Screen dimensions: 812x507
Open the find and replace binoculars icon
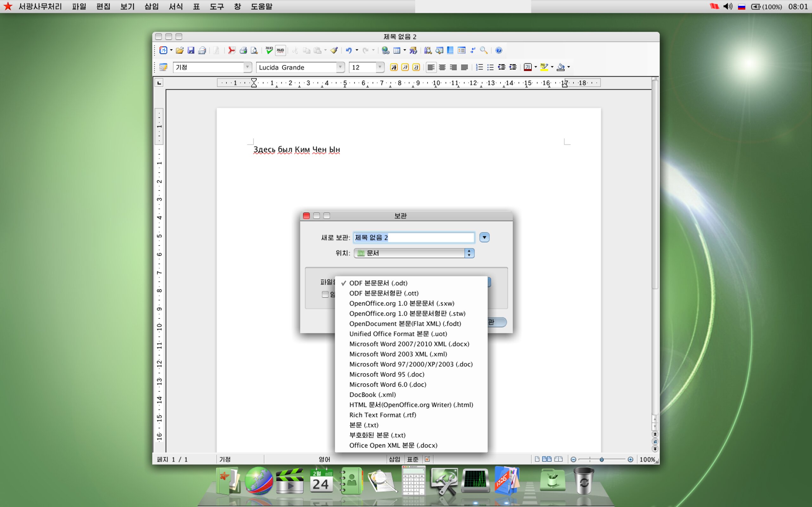tap(428, 50)
